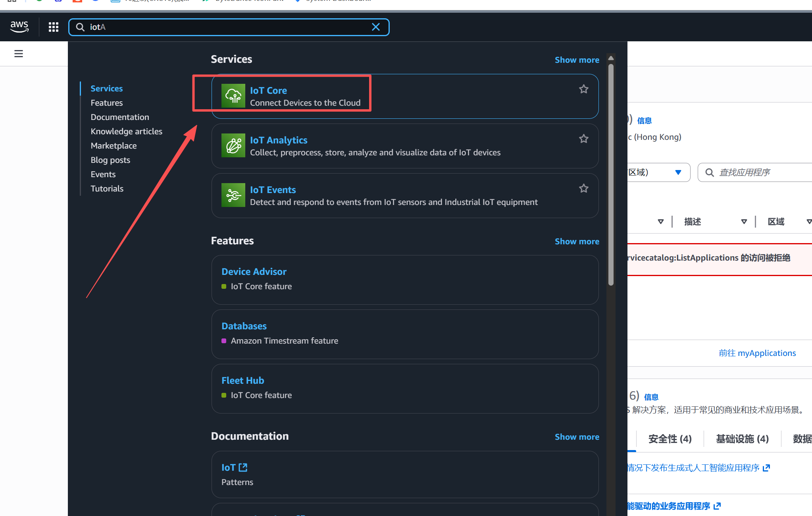Clear search with the X icon

tap(375, 27)
